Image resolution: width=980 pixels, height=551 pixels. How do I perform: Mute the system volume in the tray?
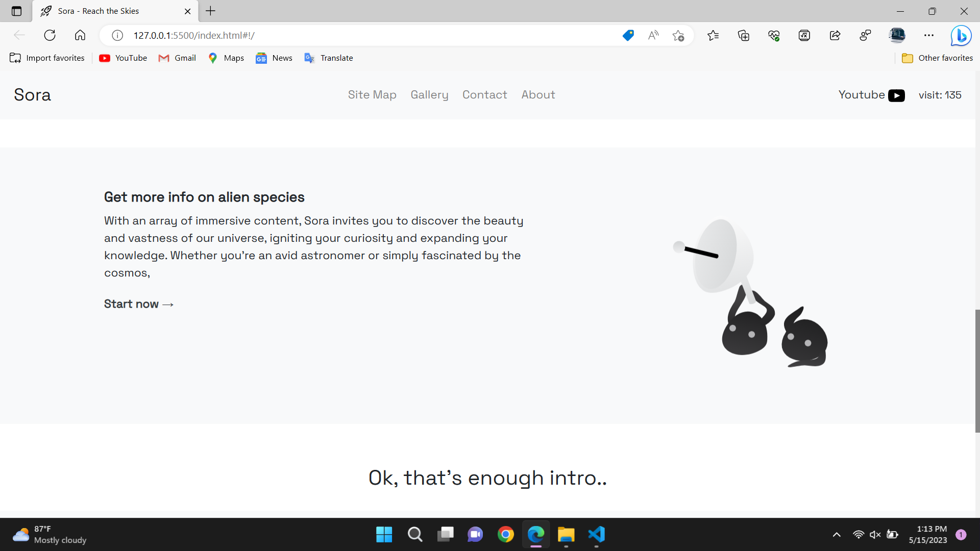[x=875, y=535]
